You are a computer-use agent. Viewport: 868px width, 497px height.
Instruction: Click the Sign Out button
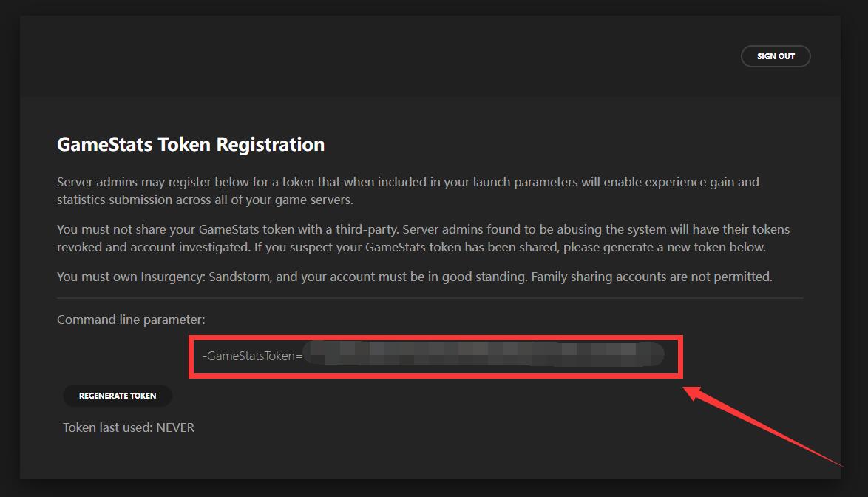click(776, 56)
